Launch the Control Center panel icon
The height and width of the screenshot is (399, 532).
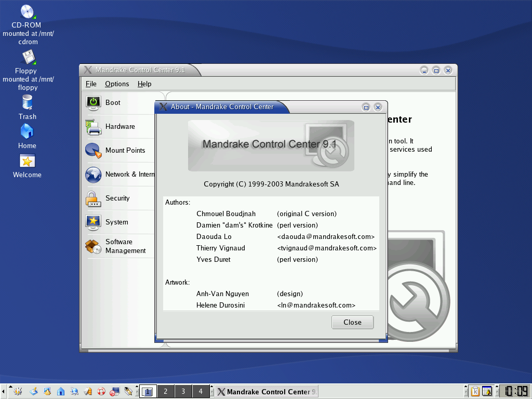(47, 391)
